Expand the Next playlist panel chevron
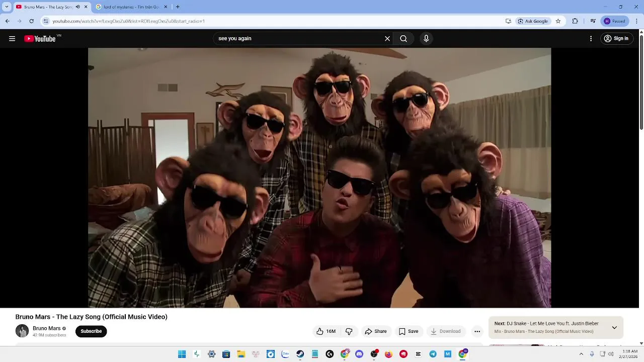644x362 pixels. coord(614,328)
